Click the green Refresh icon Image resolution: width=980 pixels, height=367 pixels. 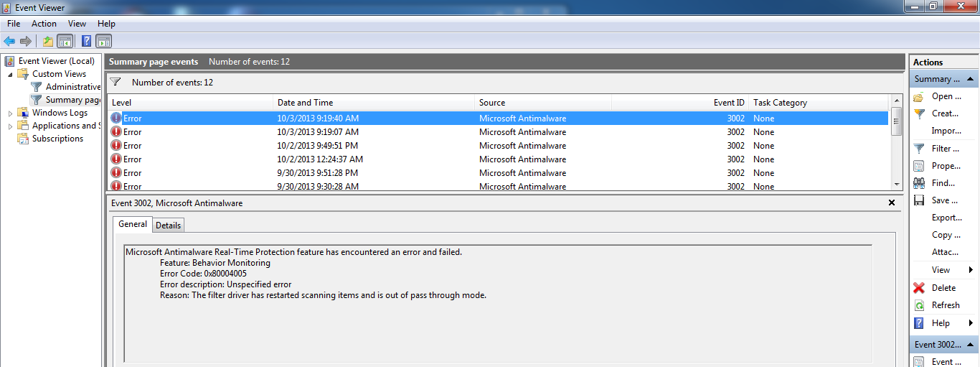click(x=919, y=305)
